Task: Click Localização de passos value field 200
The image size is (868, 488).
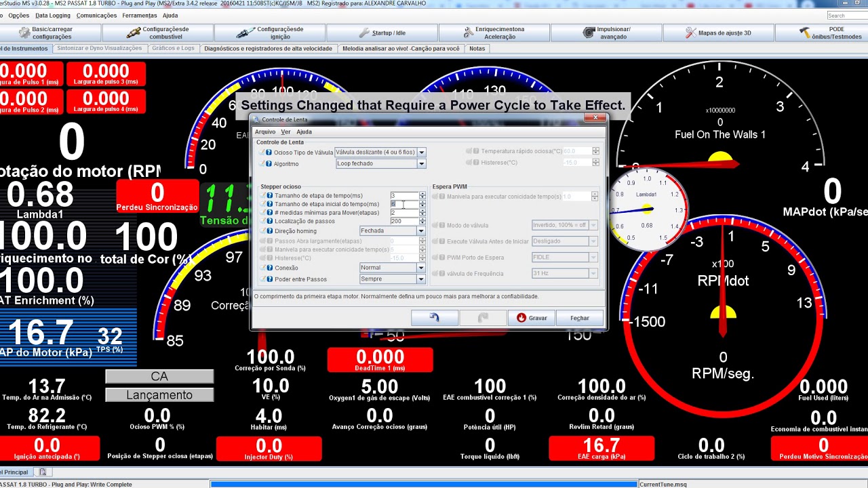Action: [x=404, y=221]
